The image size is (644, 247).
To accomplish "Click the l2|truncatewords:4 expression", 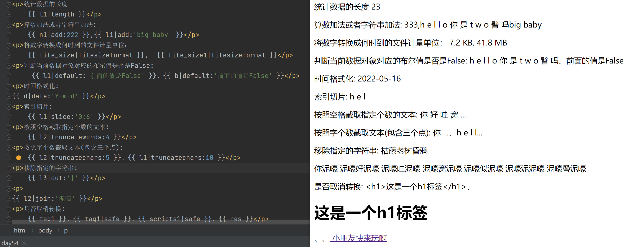I will pyautogui.click(x=74, y=137).
